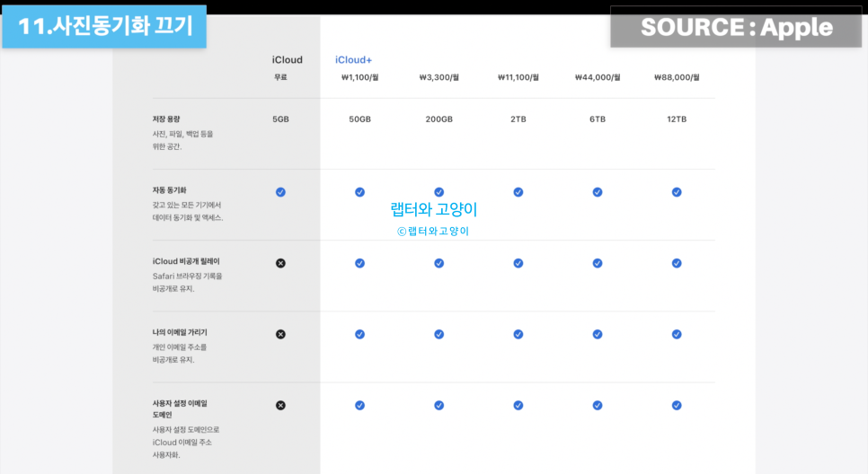Click 나의 이메일 가리기 checkmark under ₩3,300/월

point(439,334)
